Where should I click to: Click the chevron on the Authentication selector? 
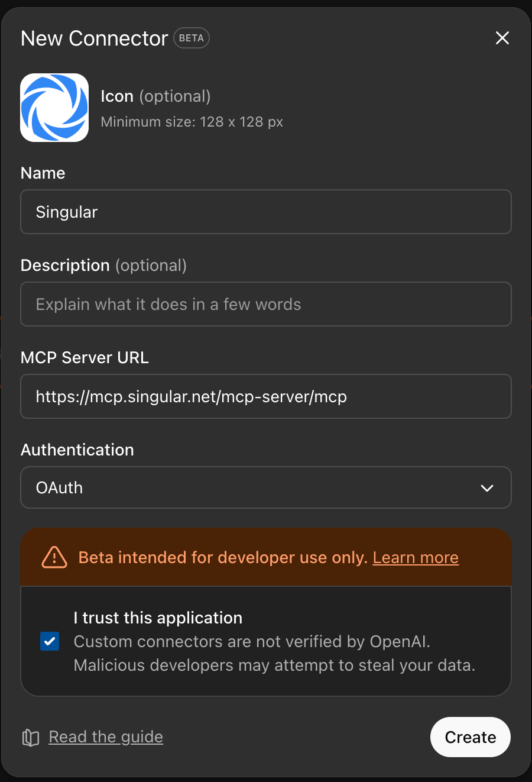pyautogui.click(x=487, y=487)
